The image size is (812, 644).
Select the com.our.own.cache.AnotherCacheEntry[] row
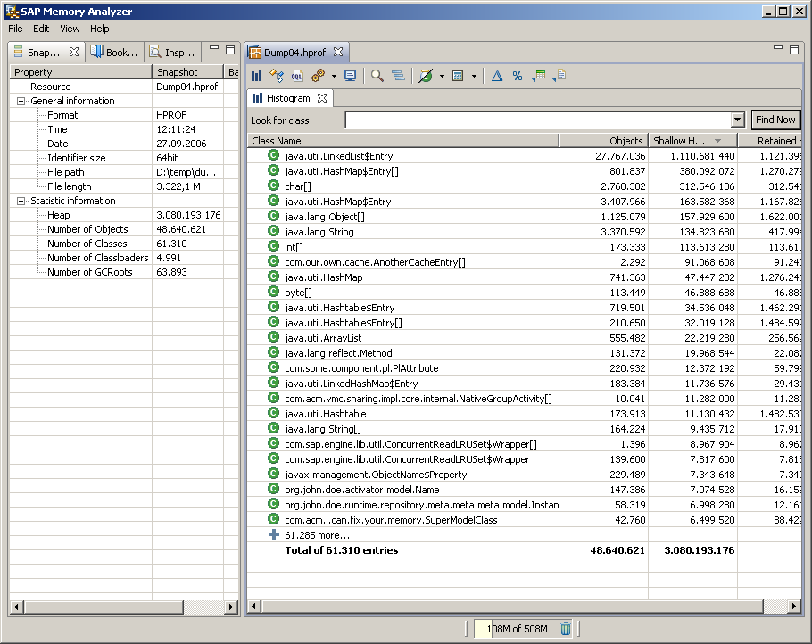[x=524, y=262]
